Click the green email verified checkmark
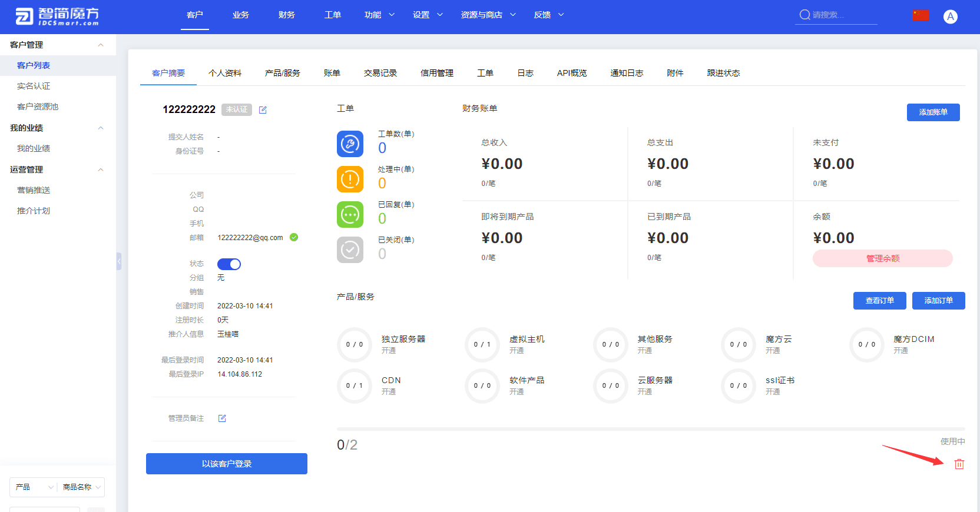This screenshot has width=980, height=512. coord(294,237)
